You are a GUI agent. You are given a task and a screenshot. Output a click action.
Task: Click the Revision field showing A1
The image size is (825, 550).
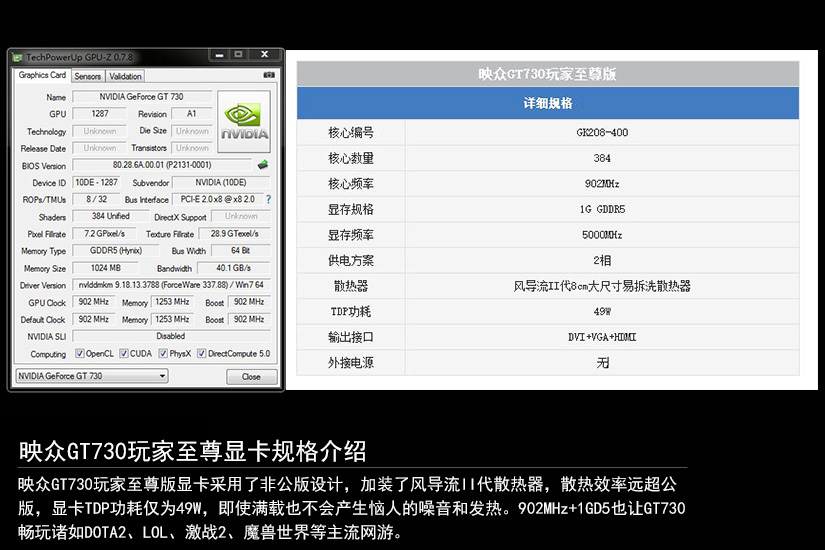(192, 114)
